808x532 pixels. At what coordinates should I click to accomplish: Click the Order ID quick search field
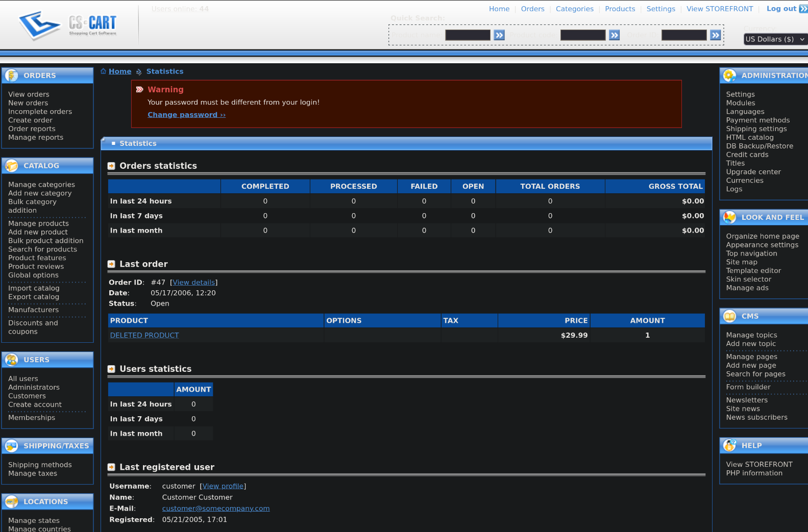tap(683, 35)
